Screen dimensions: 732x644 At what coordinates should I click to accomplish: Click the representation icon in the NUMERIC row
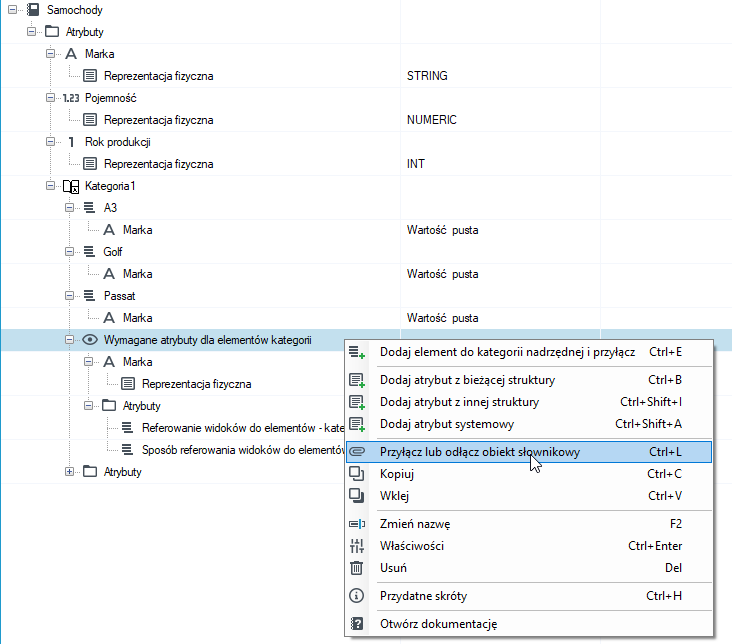(90, 120)
